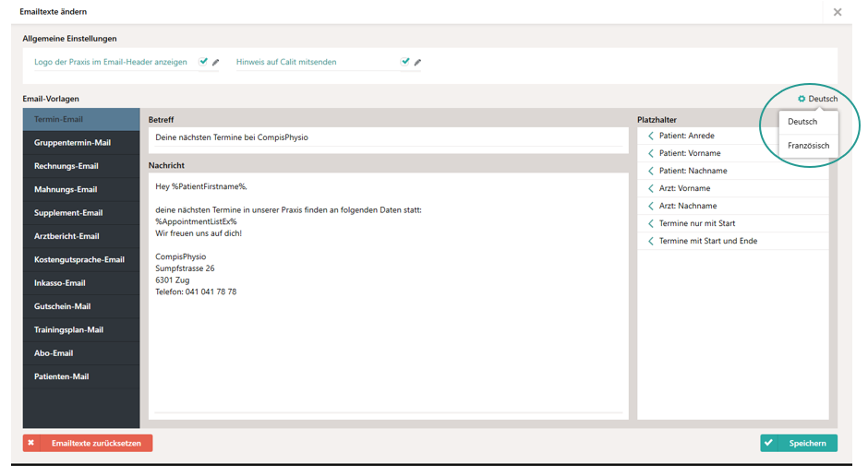Open the Gutschein-Mail template
The width and height of the screenshot is (868, 476).
pos(81,306)
